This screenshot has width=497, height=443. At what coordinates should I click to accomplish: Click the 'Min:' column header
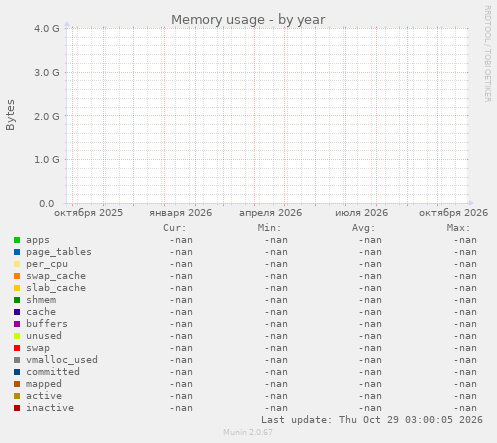click(x=269, y=228)
